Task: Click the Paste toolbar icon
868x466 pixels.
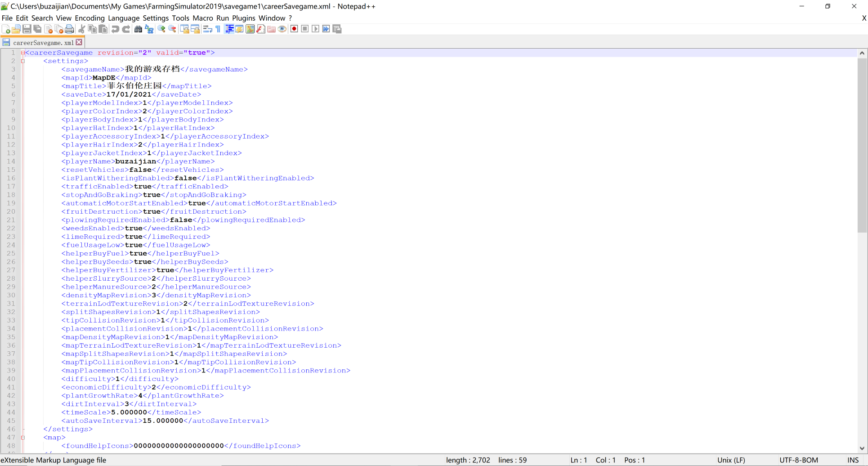Action: [x=103, y=29]
